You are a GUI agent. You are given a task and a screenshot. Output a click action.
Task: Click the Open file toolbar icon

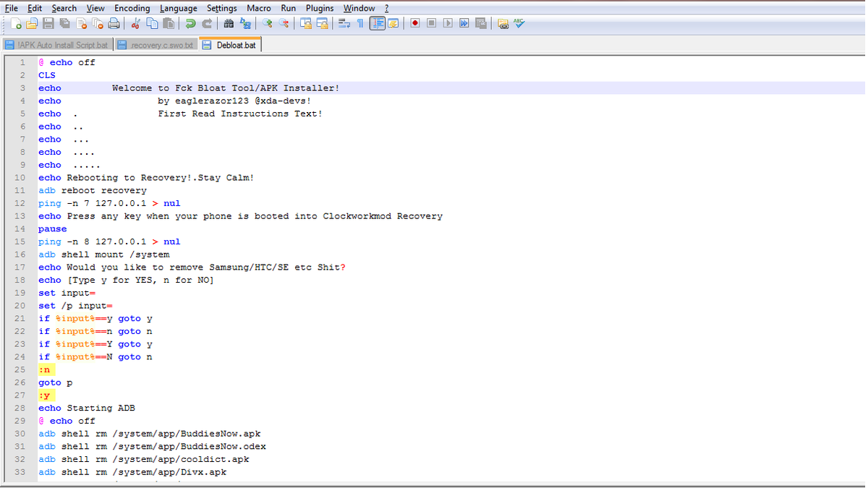click(32, 23)
